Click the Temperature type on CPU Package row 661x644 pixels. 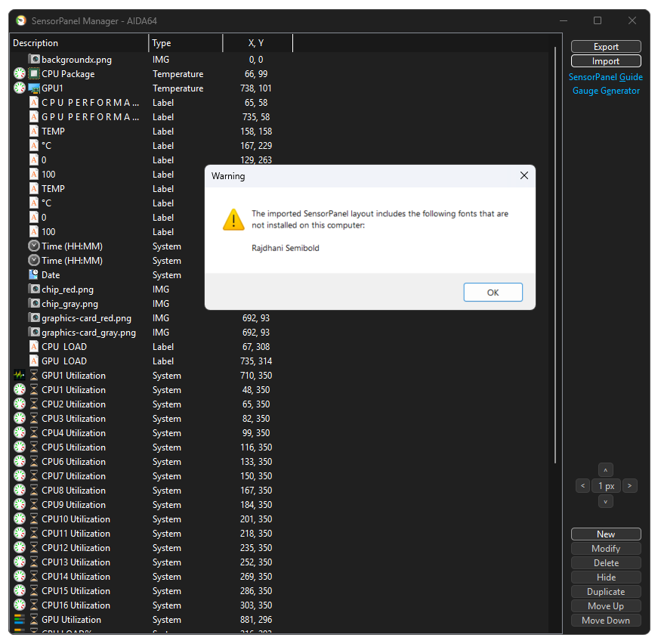click(x=178, y=74)
